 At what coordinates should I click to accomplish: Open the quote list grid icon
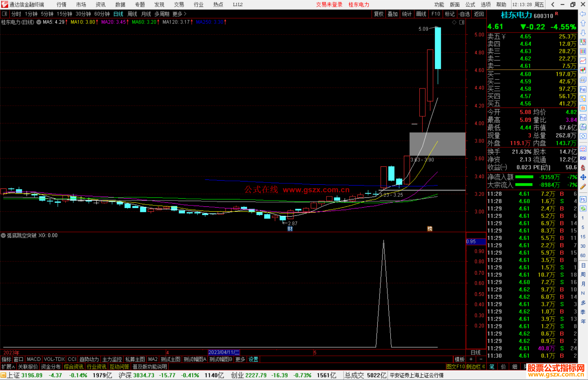[x=583, y=51]
